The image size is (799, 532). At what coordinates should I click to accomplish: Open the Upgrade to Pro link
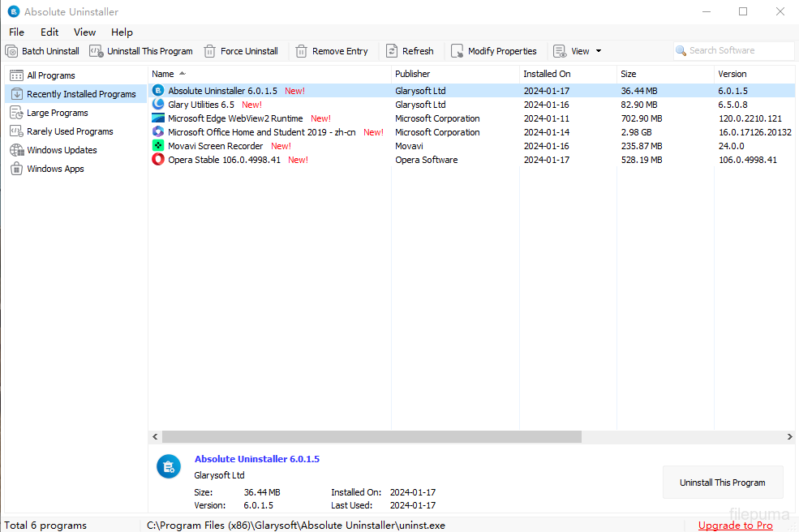tap(735, 526)
